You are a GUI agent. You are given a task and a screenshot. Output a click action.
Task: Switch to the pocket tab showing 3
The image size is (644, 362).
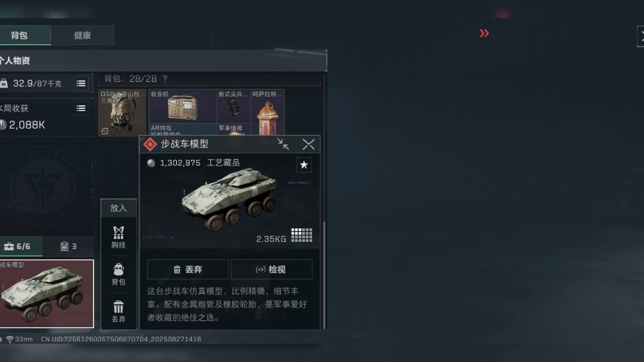(x=68, y=246)
